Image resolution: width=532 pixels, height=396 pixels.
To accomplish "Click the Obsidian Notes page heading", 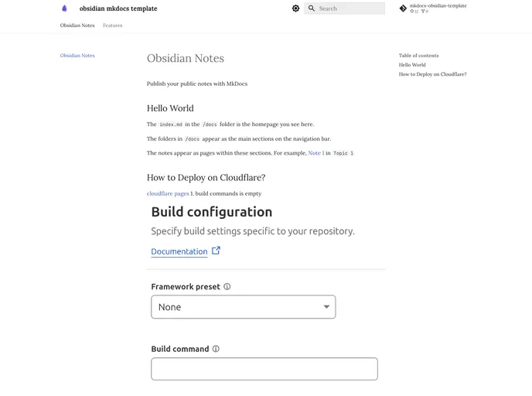I will pyautogui.click(x=186, y=58).
